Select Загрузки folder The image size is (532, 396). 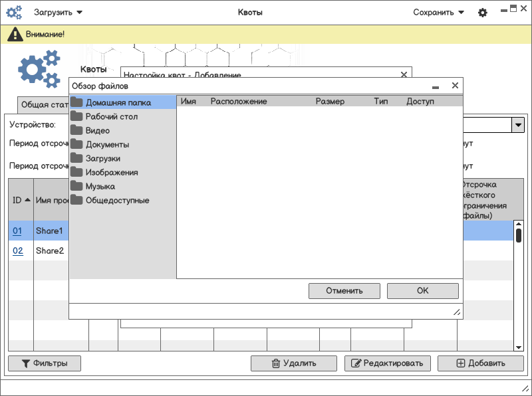123,158
